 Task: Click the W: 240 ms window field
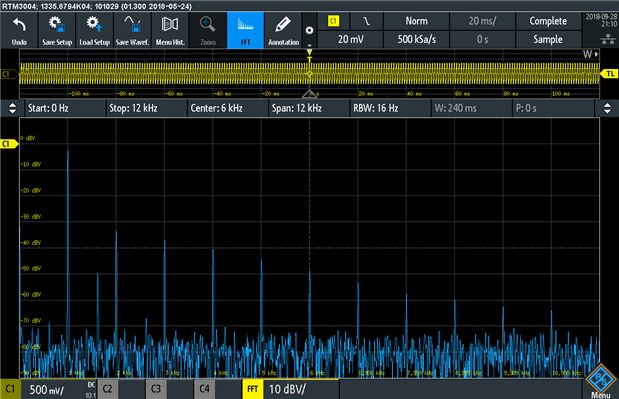tap(472, 108)
